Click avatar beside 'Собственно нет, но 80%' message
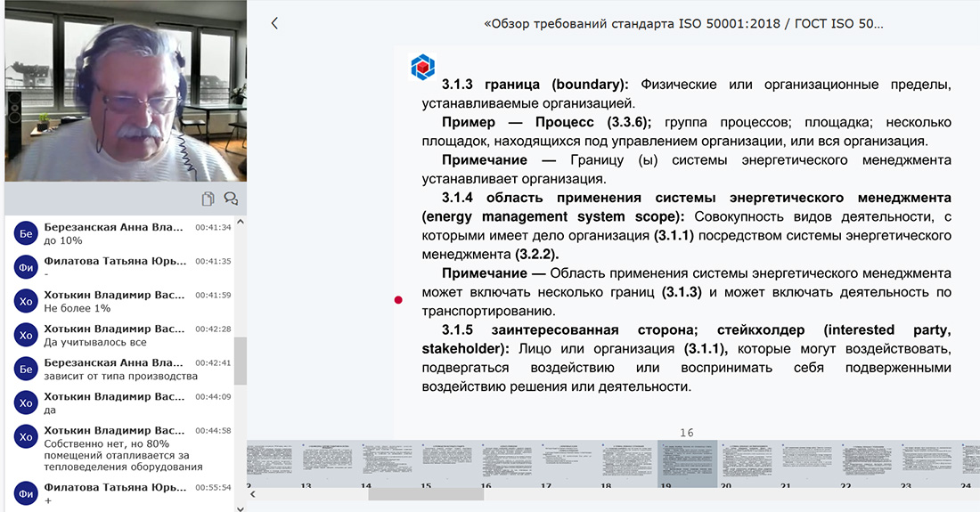Image resolution: width=980 pixels, height=512 pixels. [x=26, y=436]
